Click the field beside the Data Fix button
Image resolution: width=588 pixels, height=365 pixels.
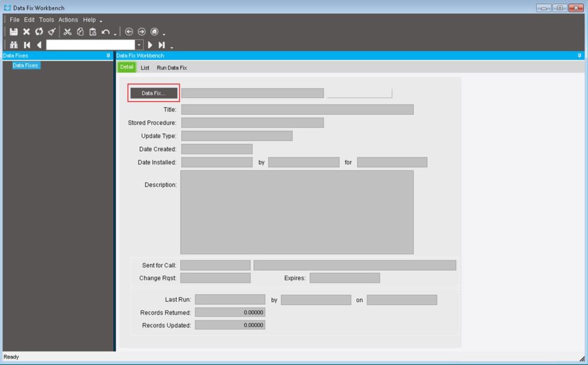[x=253, y=93]
